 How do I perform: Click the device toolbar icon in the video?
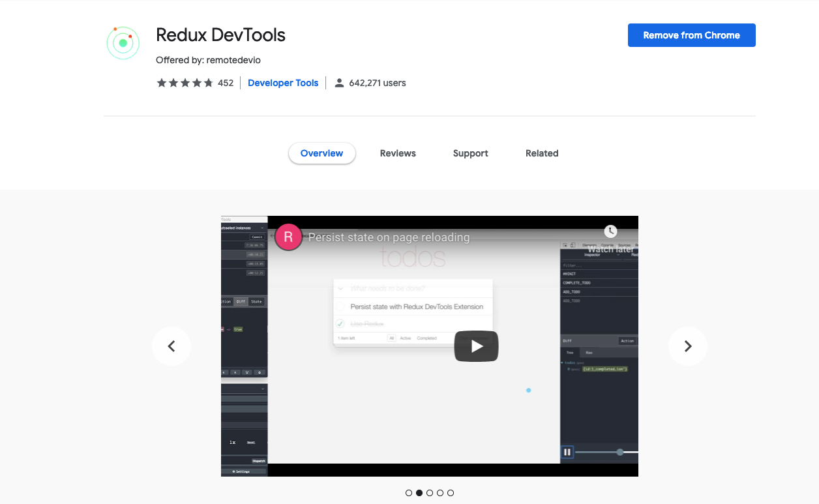(572, 245)
